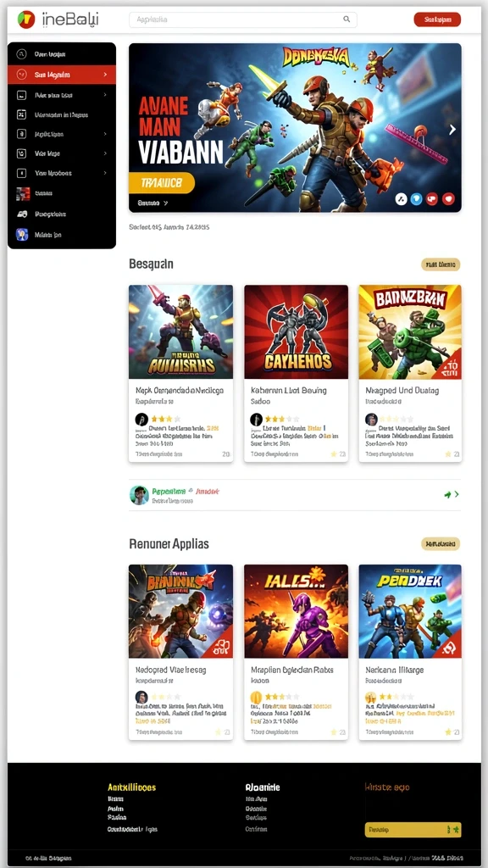This screenshot has height=868, width=488.
Task: Click the yellow avatar icon in the IALLS card
Action: point(256,697)
